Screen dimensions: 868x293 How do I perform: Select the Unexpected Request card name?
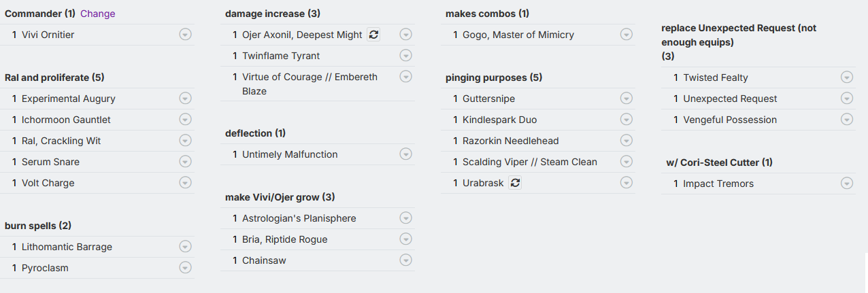(730, 99)
